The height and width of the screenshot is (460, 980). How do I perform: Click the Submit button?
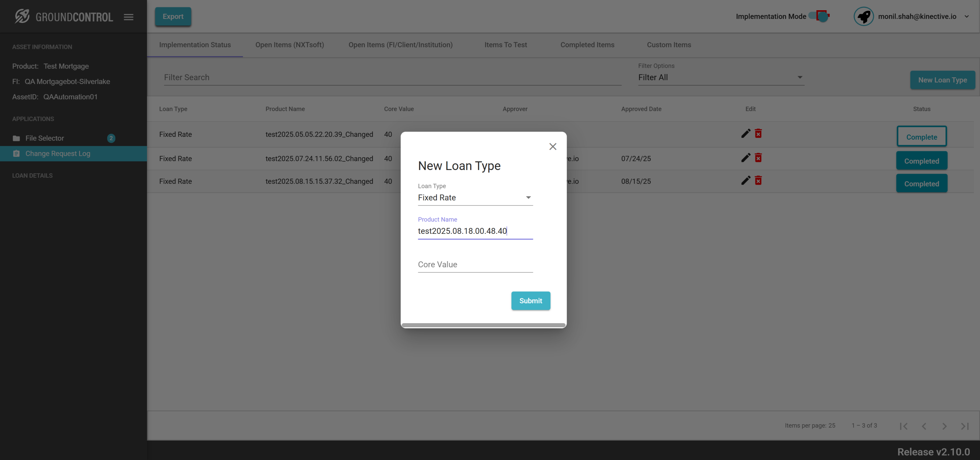[530, 301]
